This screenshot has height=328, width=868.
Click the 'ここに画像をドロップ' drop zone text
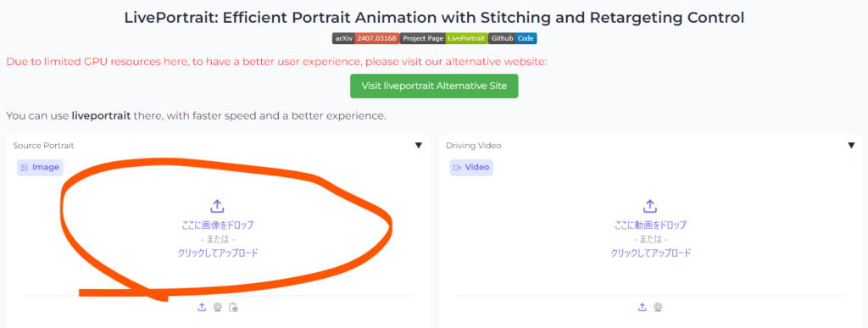(x=218, y=225)
